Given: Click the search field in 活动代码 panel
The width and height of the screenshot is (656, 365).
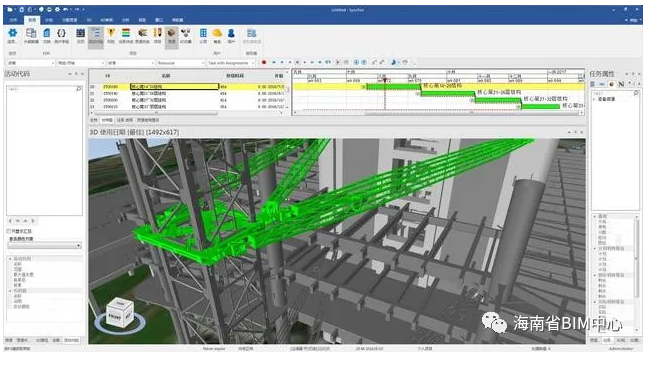Looking at the screenshot, I should coord(44,89).
